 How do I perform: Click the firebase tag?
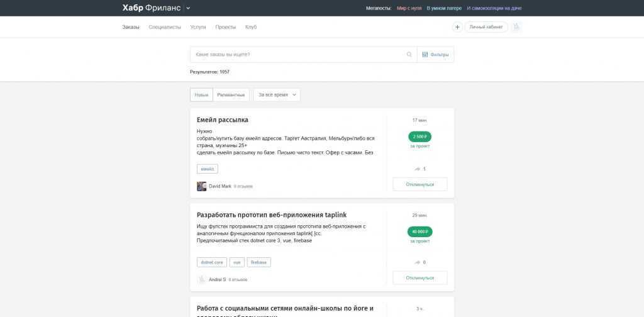pos(258,262)
